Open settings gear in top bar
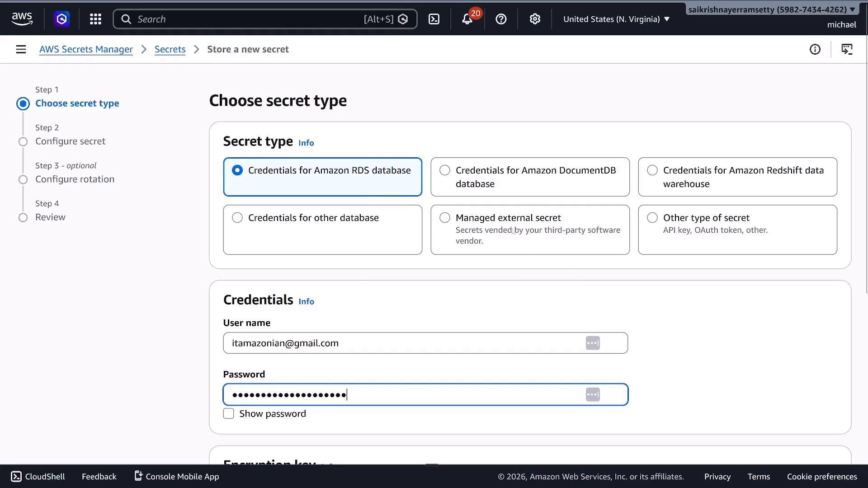This screenshot has width=868, height=488. click(x=535, y=19)
